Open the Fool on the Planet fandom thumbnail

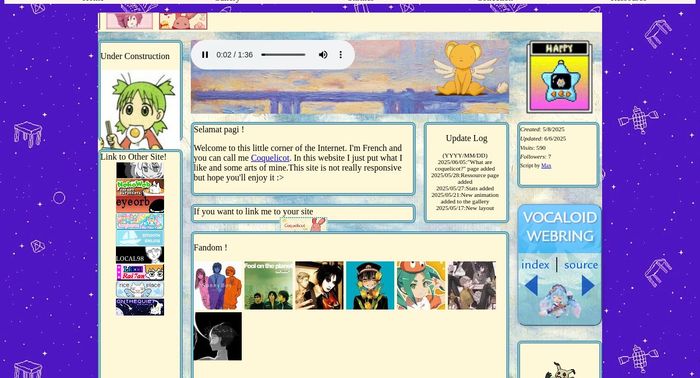click(x=268, y=286)
